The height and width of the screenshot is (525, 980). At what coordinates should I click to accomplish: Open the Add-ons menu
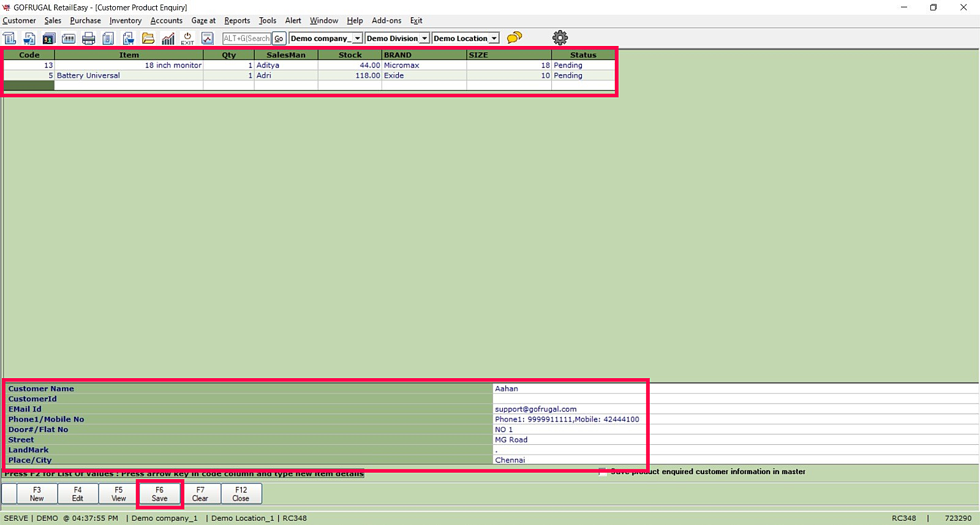386,21
